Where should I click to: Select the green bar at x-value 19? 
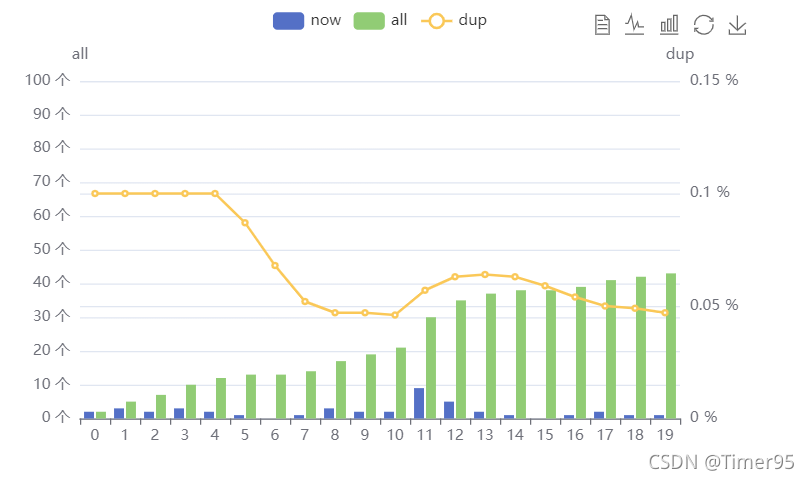(671, 346)
